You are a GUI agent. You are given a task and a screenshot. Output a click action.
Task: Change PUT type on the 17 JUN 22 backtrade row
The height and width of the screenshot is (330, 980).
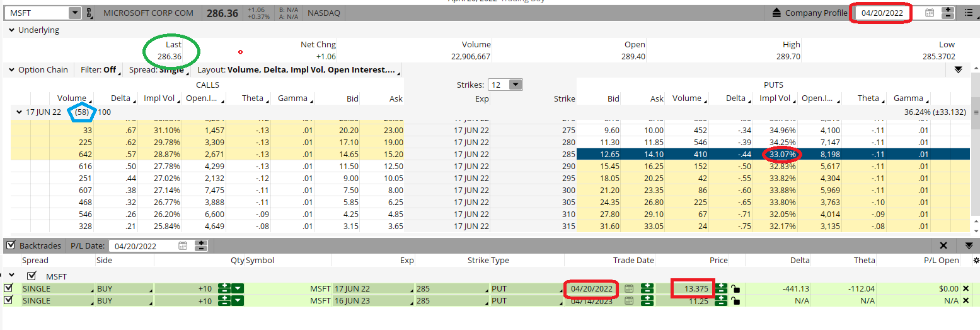pos(527,288)
